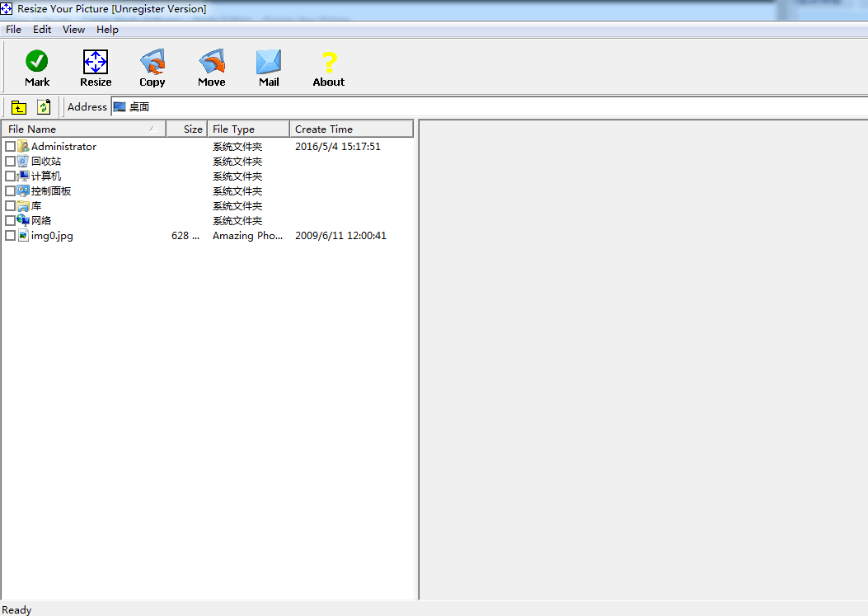Tick the Administrator folder checkbox
This screenshot has width=868, height=616.
(10, 146)
